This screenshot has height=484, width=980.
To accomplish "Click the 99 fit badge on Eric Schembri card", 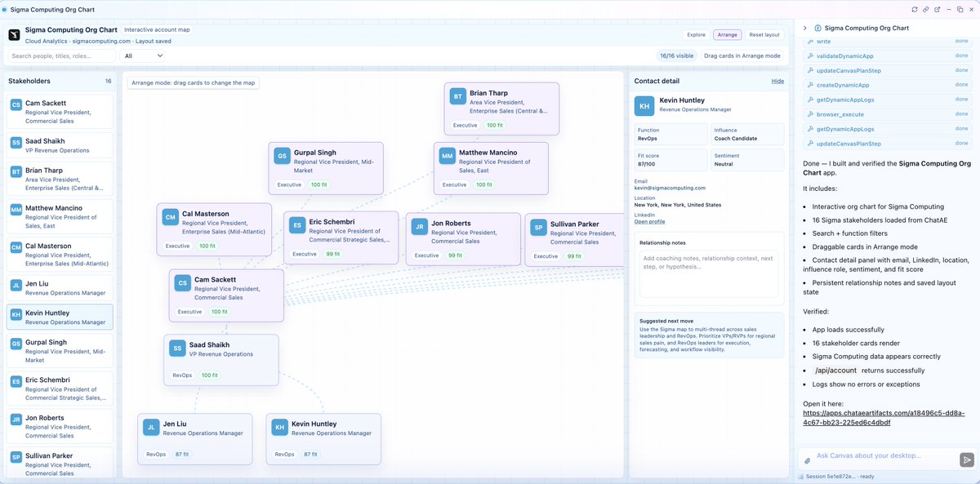I will point(333,254).
